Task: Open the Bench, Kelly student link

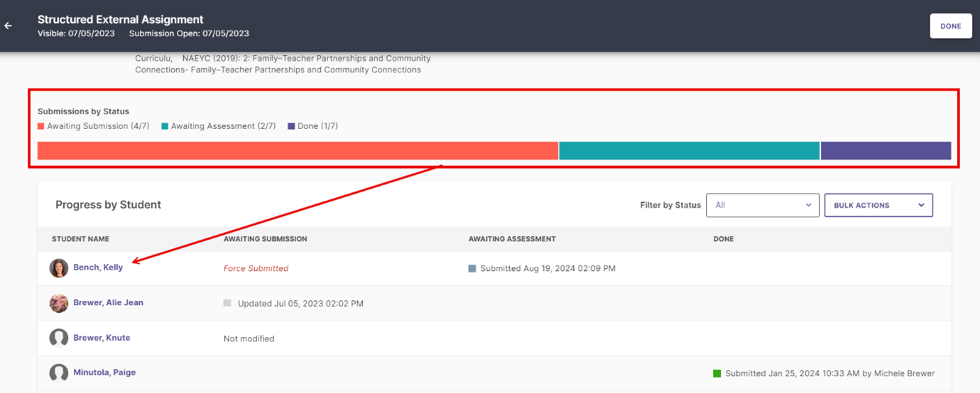Action: 98,267
